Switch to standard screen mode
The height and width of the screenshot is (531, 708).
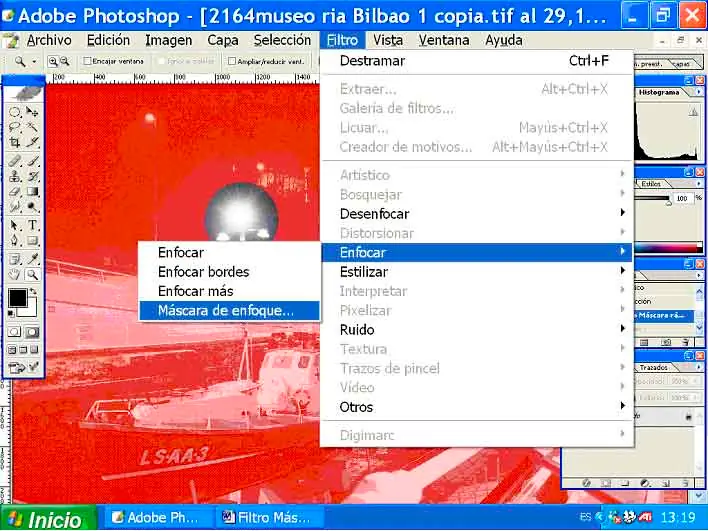pos(12,349)
